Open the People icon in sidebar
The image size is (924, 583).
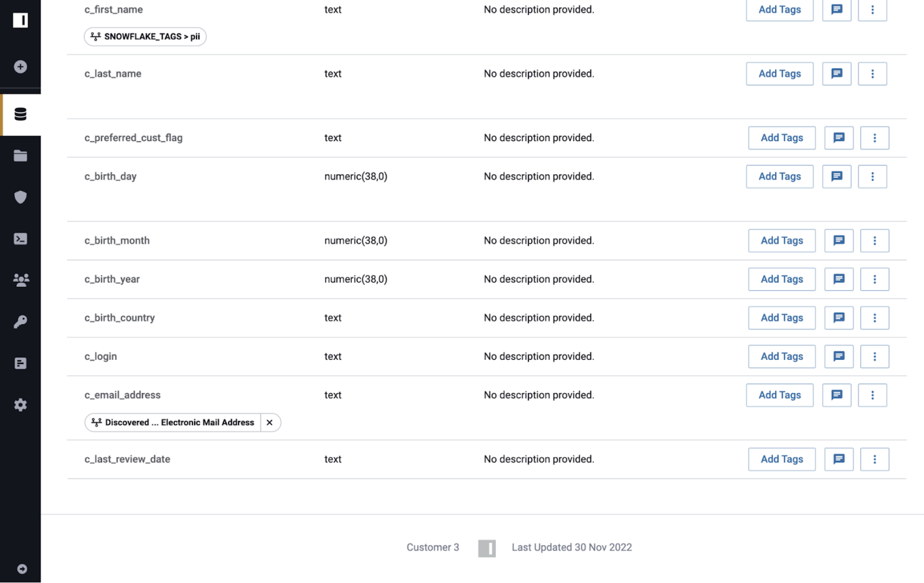(20, 280)
